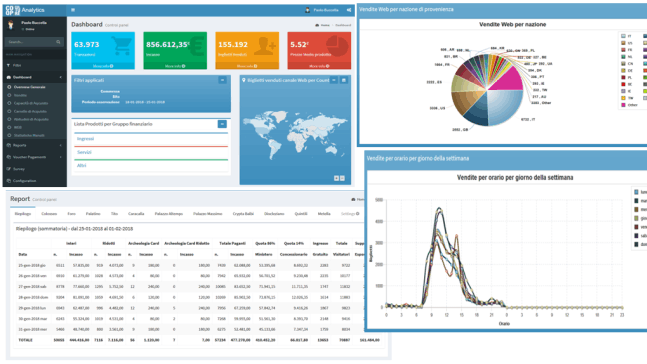Select Capacità di Acquisto in the sidebar
Viewport: 647px width, 364px height.
pyautogui.click(x=31, y=103)
